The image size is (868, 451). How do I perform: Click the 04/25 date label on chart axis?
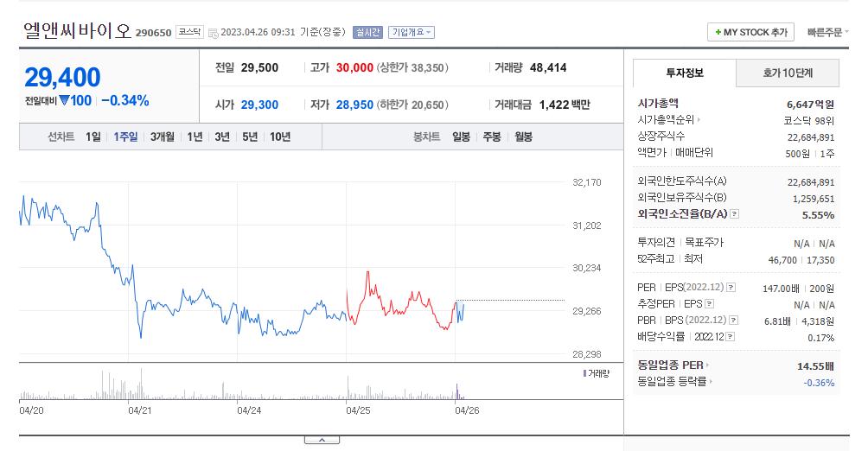pyautogui.click(x=358, y=410)
